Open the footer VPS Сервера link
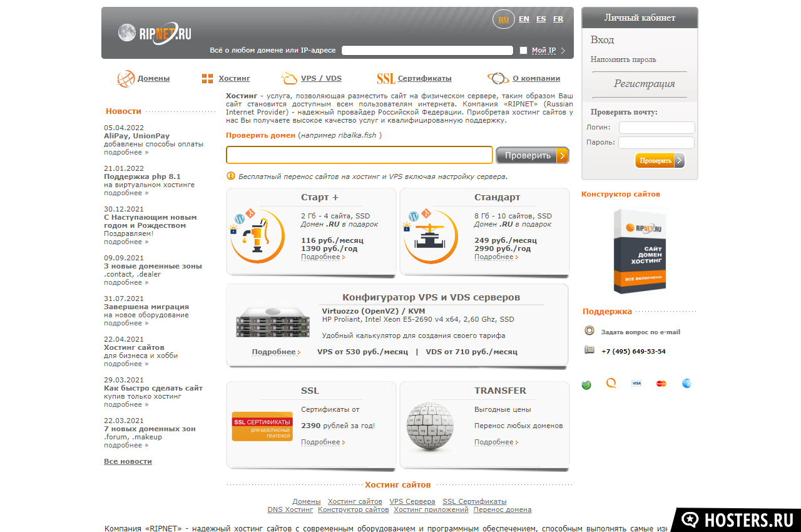This screenshot has width=801, height=532. pos(412,501)
